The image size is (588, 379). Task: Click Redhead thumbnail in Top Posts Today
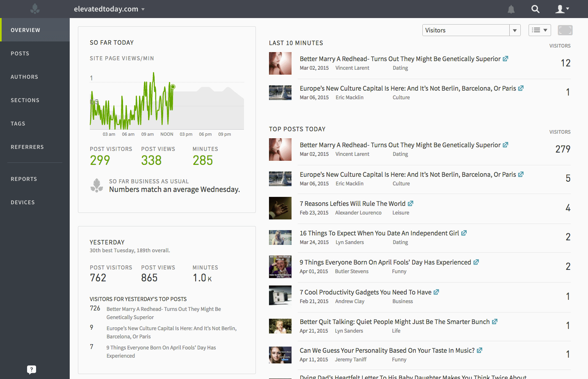click(280, 149)
